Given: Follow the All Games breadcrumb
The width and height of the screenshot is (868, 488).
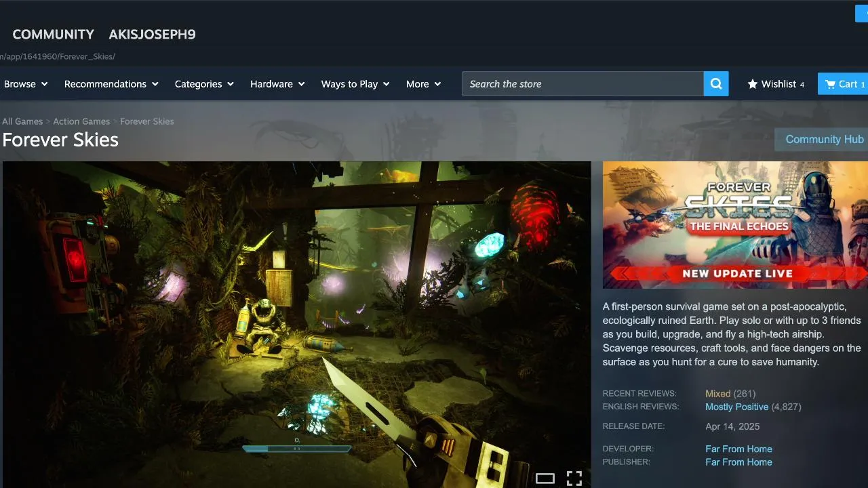Looking at the screenshot, I should pyautogui.click(x=22, y=121).
